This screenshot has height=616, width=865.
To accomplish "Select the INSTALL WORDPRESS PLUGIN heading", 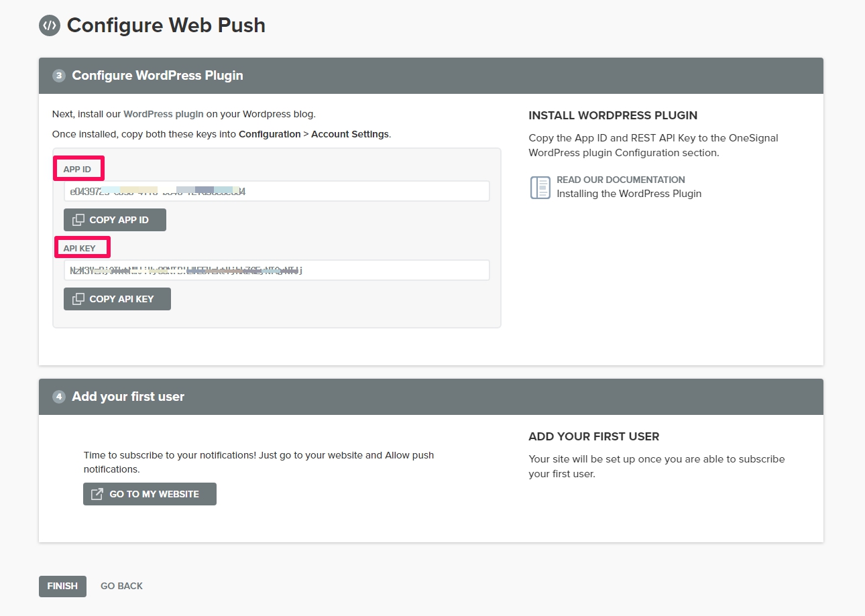I will (613, 115).
